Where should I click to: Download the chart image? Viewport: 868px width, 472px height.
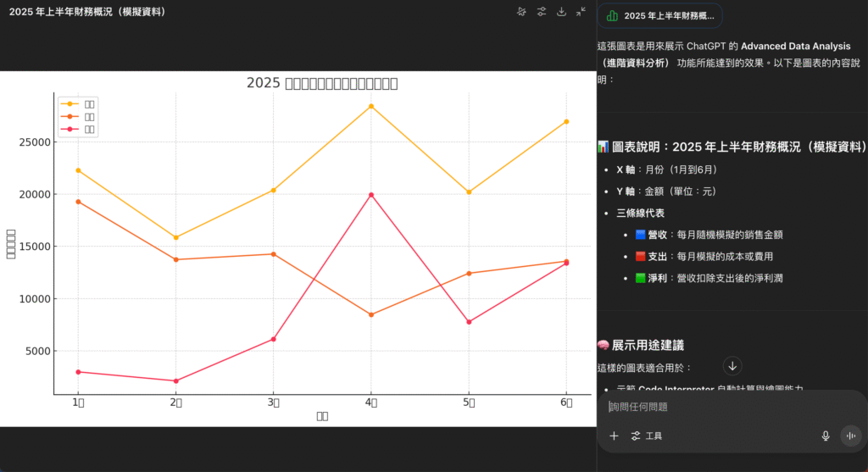(561, 12)
